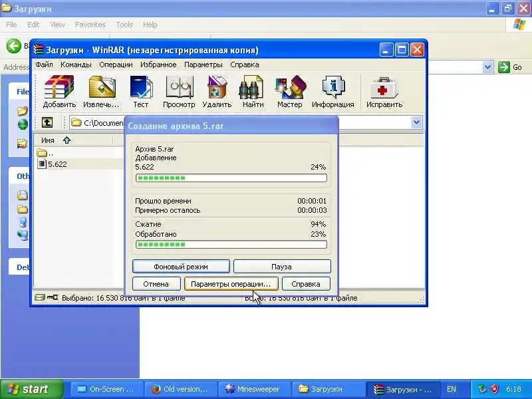Switch to Old version Firefox taskbar item
Screen dimensions: 532x399
(x=180, y=389)
